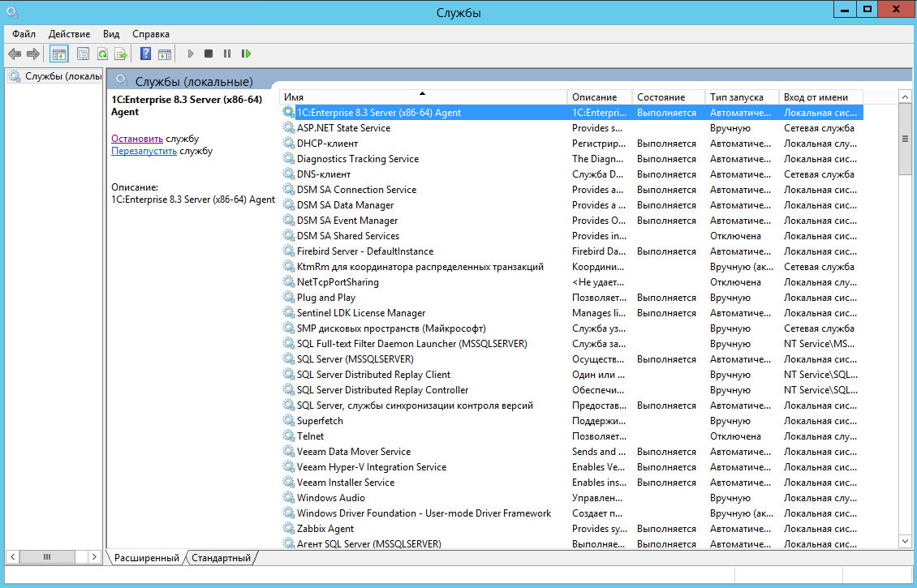Open Properties from the toolbar
The image size is (917, 588).
pos(83,54)
